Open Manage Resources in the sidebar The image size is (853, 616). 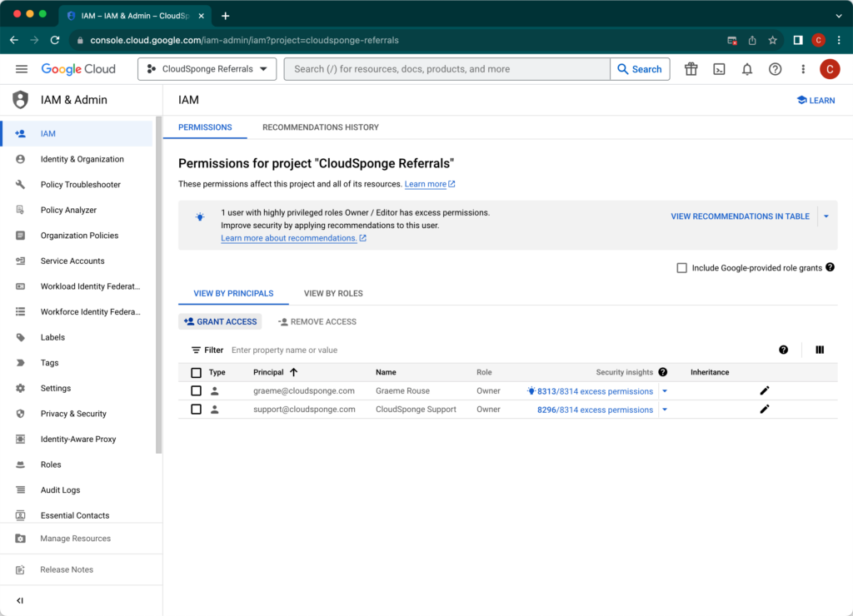75,539
